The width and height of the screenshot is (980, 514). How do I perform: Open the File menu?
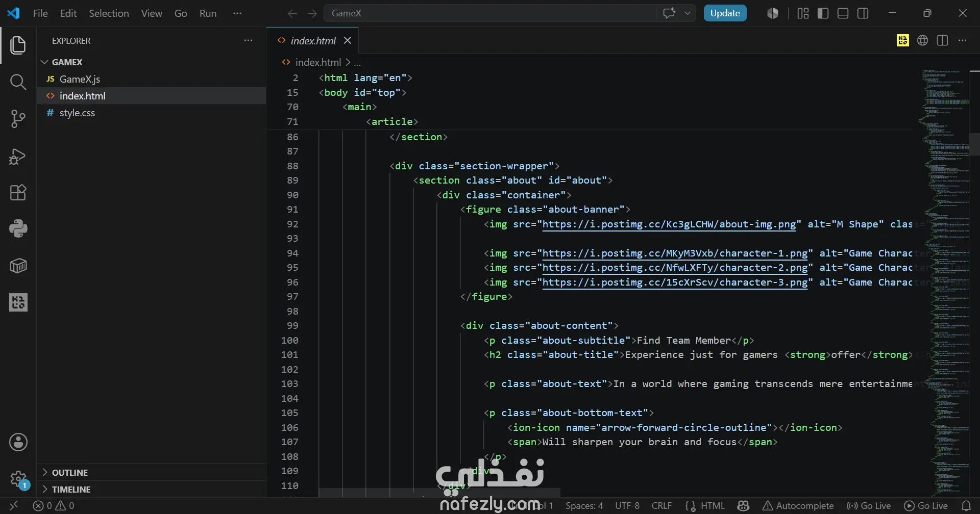[40, 13]
